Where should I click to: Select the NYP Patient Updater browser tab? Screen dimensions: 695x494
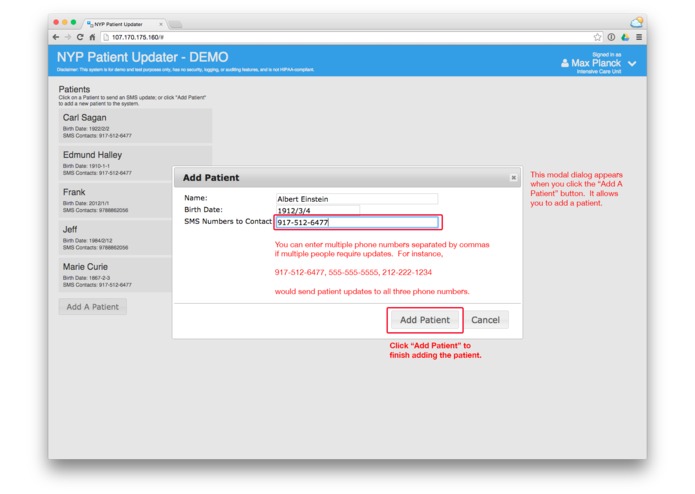[123, 24]
